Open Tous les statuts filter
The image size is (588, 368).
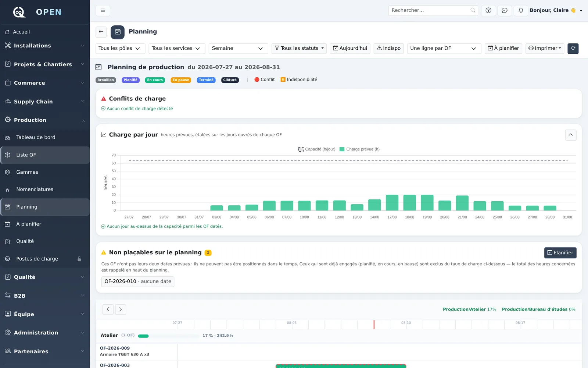click(x=299, y=48)
